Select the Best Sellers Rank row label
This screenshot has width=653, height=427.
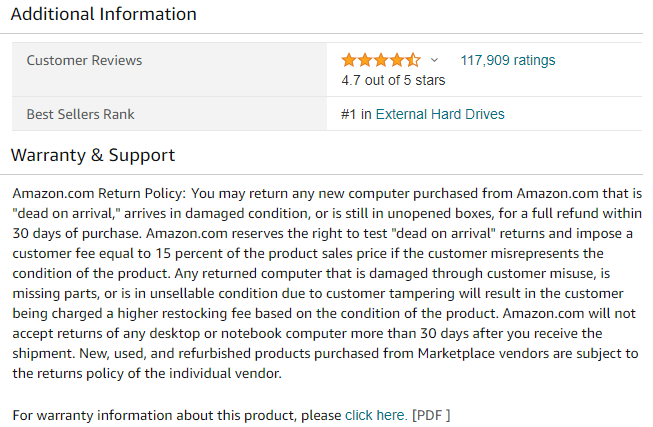pyautogui.click(x=80, y=114)
